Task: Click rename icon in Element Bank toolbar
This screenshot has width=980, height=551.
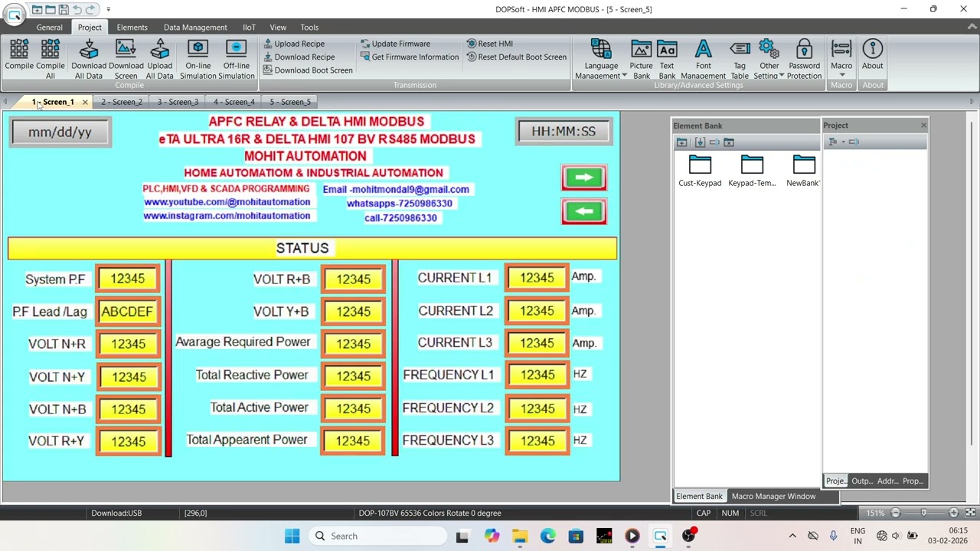Action: [x=714, y=142]
